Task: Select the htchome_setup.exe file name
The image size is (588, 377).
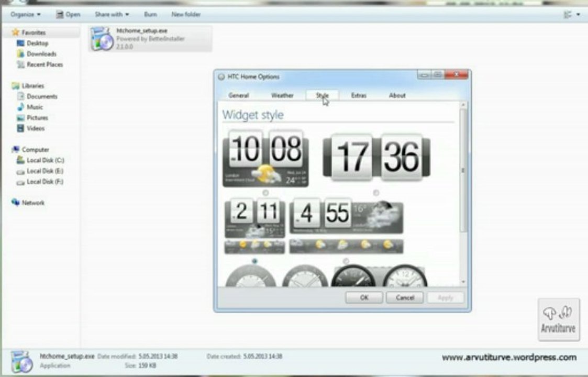Action: pyautogui.click(x=142, y=31)
